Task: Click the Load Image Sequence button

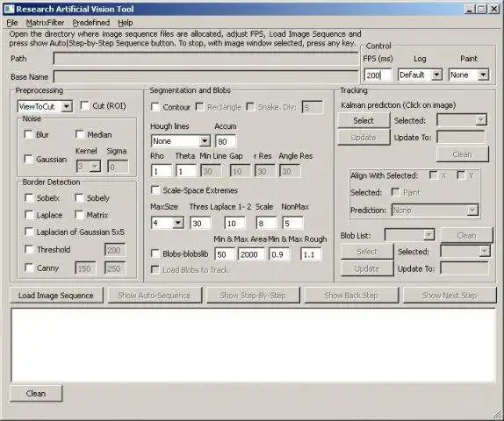Action: click(x=56, y=296)
